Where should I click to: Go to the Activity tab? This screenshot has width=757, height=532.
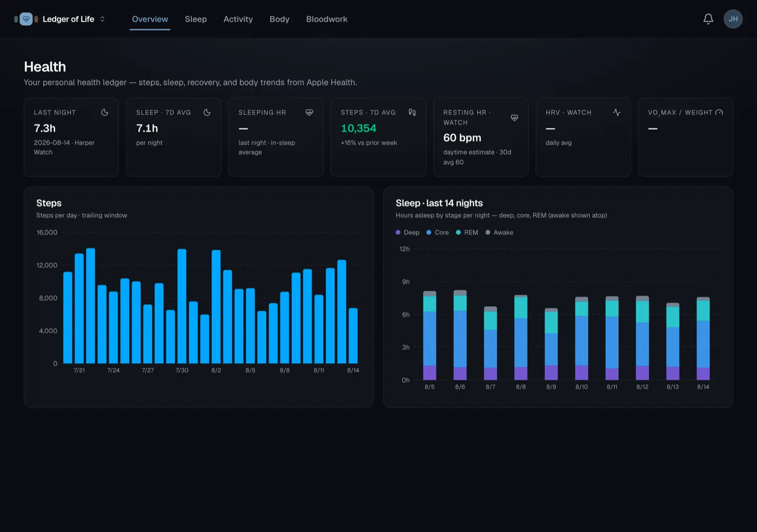pos(238,19)
